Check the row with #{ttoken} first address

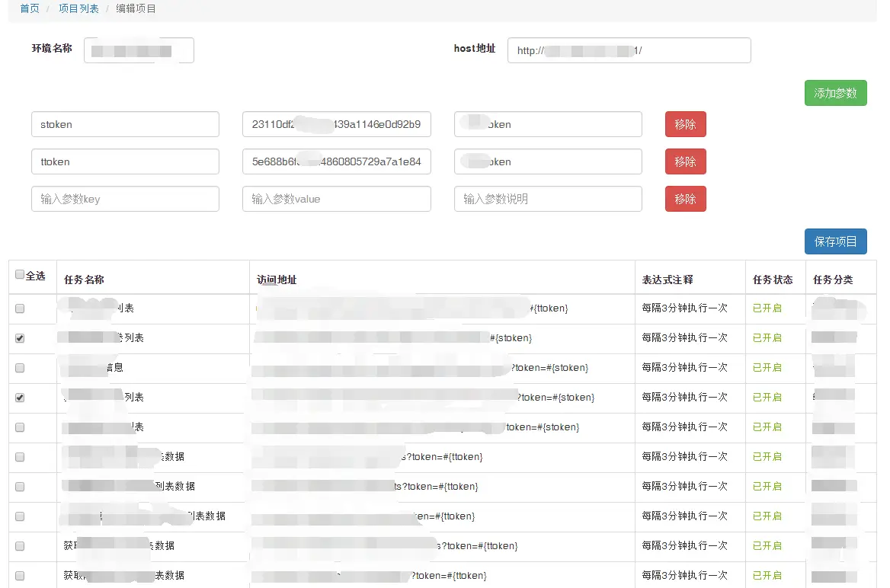20,308
